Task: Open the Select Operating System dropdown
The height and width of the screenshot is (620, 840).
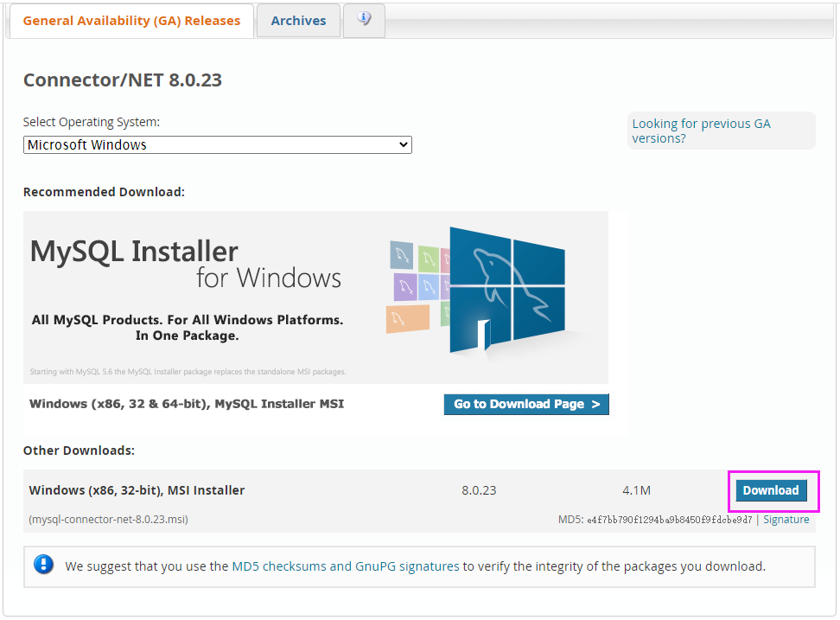Action: (217, 145)
